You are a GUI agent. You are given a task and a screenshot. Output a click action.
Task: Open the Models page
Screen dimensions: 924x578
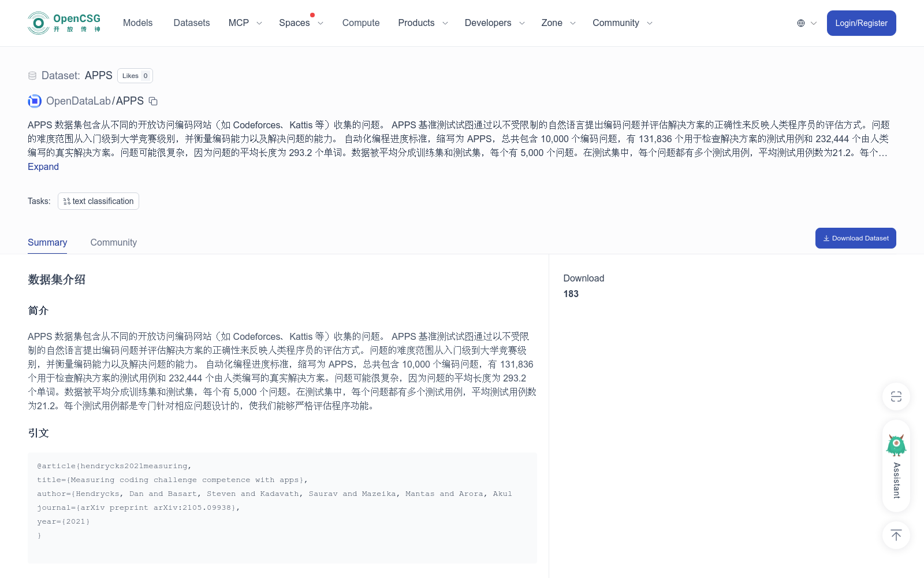(x=137, y=23)
